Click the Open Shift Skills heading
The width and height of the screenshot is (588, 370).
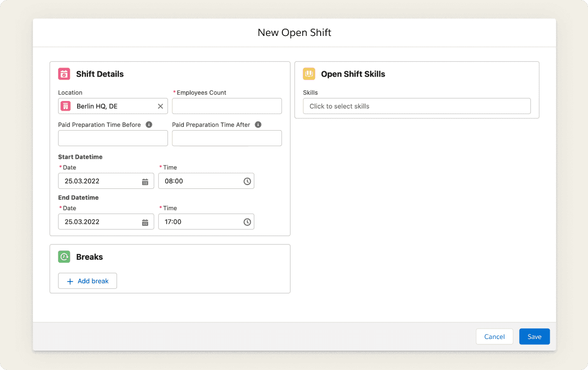pyautogui.click(x=353, y=74)
